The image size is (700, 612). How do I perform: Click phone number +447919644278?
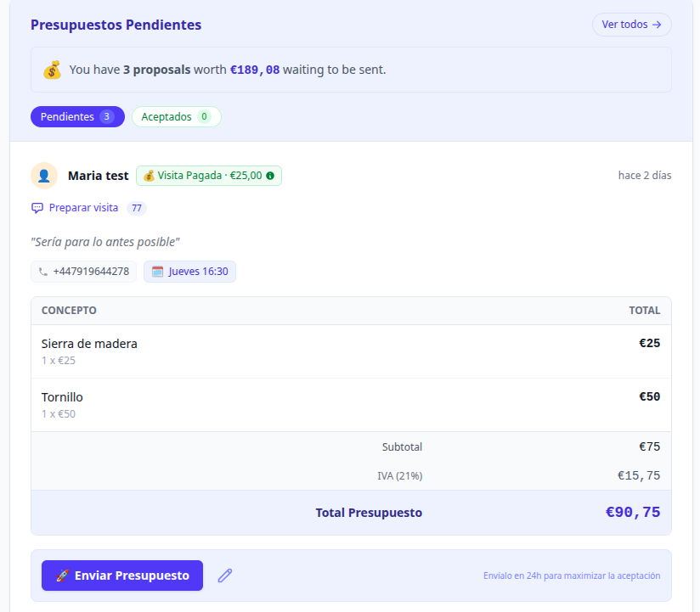click(x=91, y=272)
